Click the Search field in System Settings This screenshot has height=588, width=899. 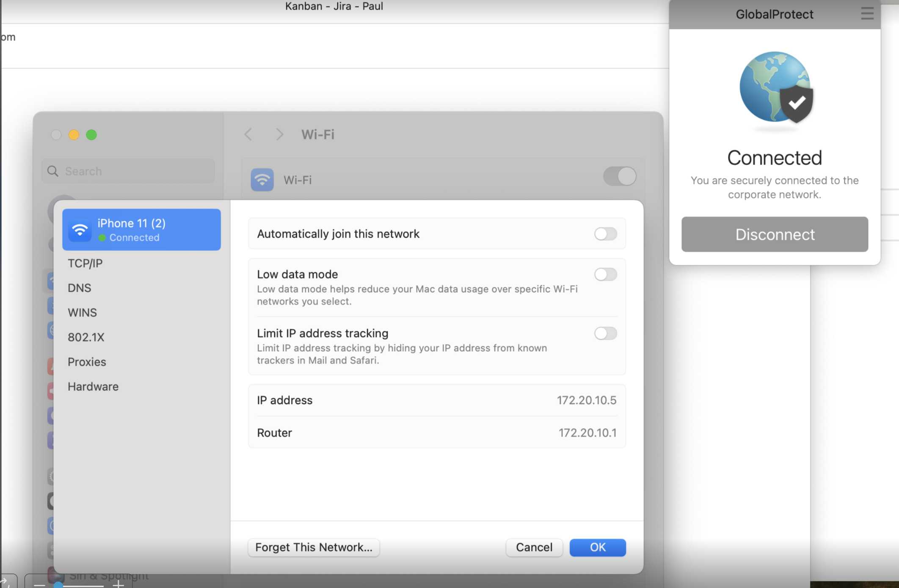[128, 171]
